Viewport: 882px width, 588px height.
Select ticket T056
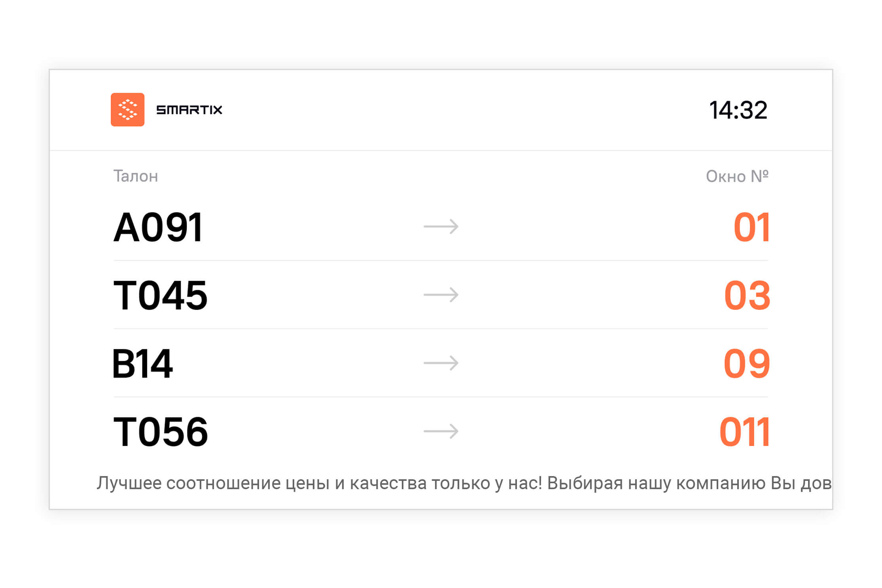pyautogui.click(x=160, y=431)
